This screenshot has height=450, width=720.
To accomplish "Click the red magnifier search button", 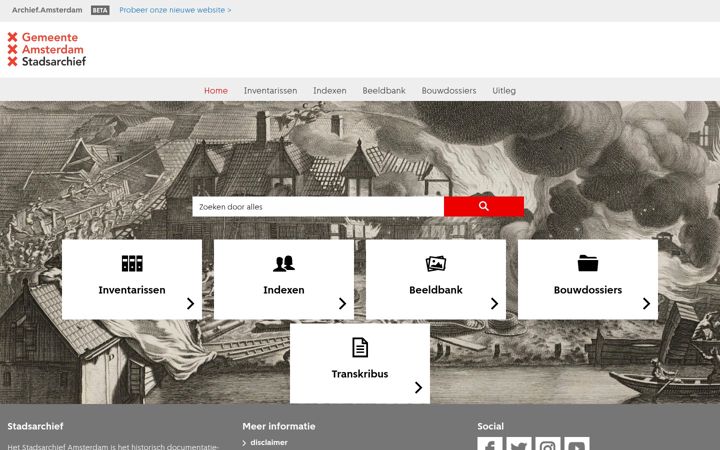I will pyautogui.click(x=484, y=206).
